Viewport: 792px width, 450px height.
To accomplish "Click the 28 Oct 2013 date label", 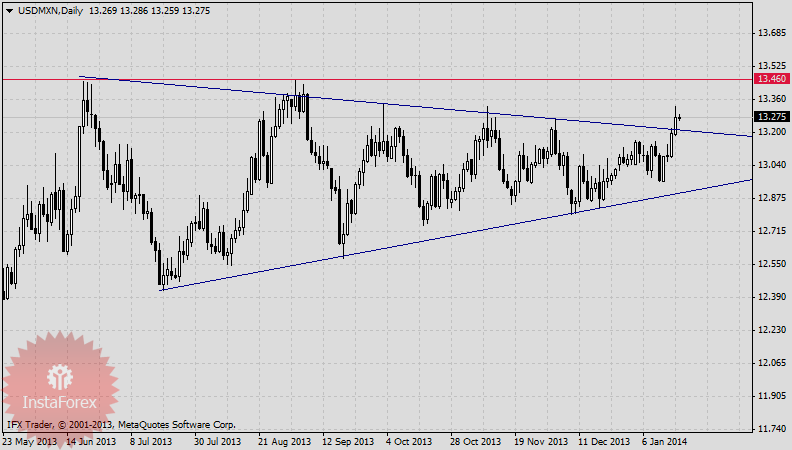I will point(474,441).
